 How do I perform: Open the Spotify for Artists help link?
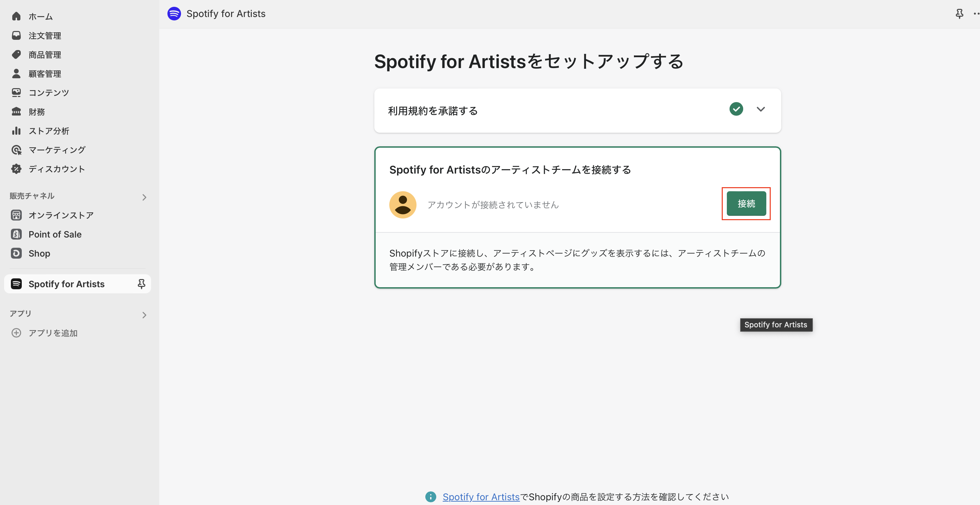point(480,496)
